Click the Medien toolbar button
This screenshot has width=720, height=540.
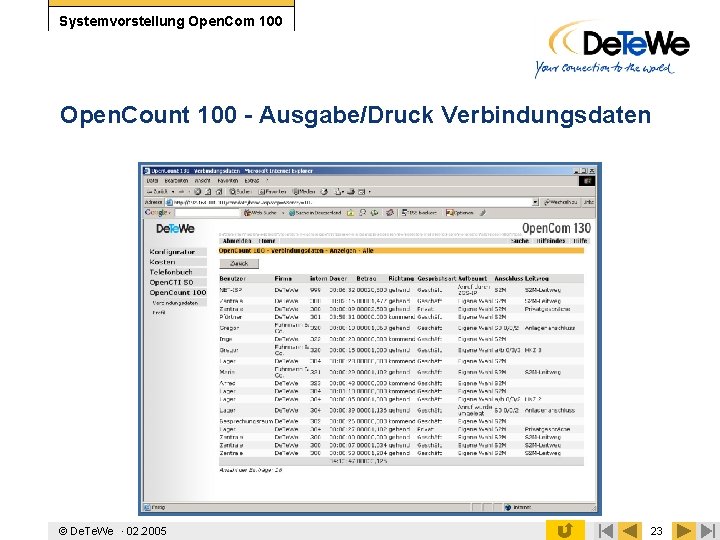click(x=304, y=191)
